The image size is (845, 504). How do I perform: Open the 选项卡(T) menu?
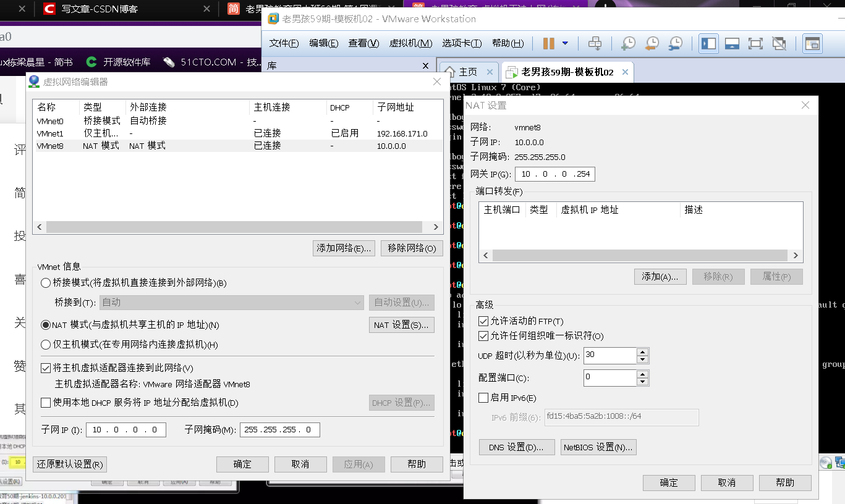462,43
